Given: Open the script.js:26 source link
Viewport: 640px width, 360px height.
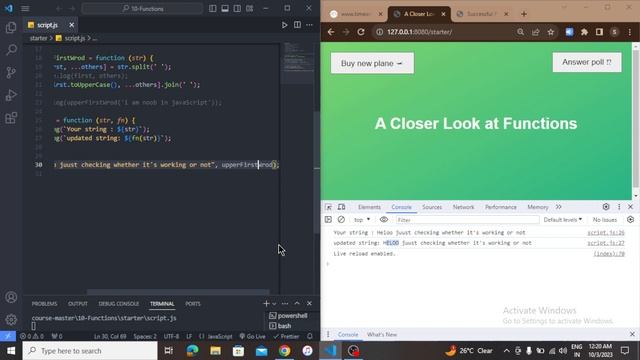Looking at the screenshot, I should [606, 233].
